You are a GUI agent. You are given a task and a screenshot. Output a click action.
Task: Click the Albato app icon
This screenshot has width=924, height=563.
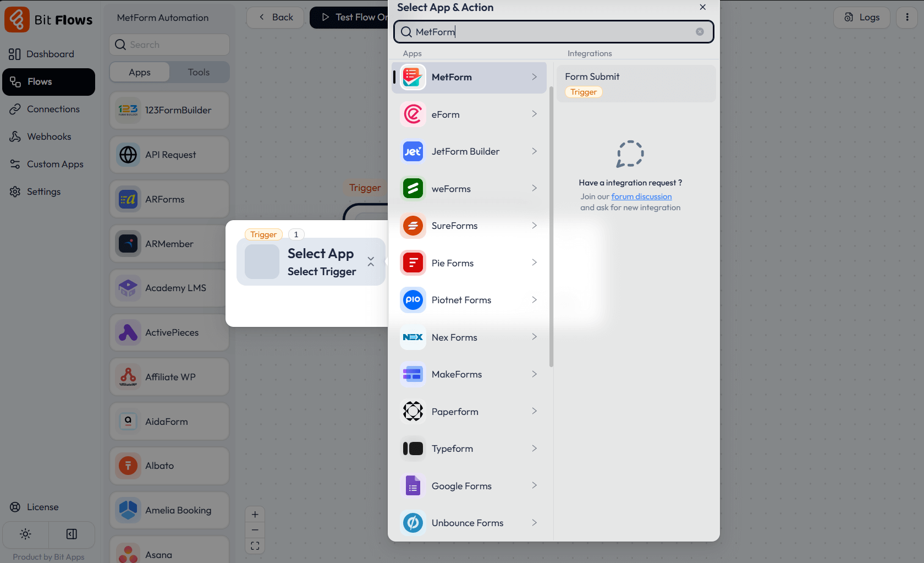128,466
